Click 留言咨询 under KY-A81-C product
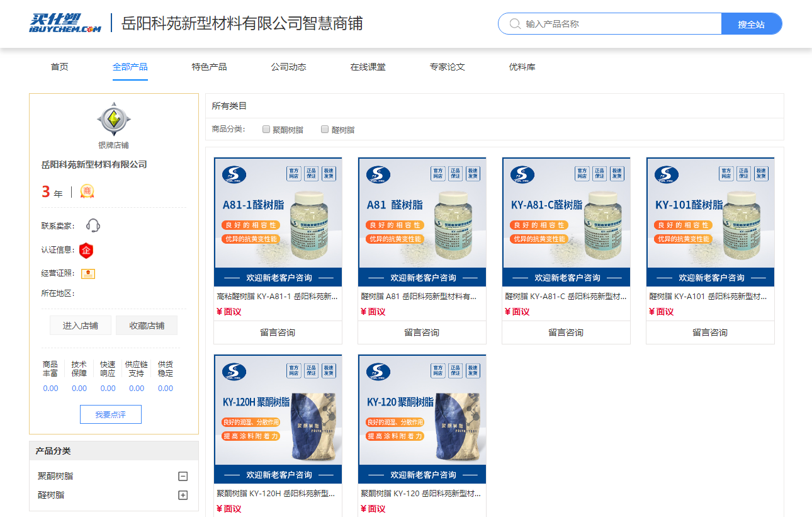This screenshot has width=812, height=517. tap(566, 332)
